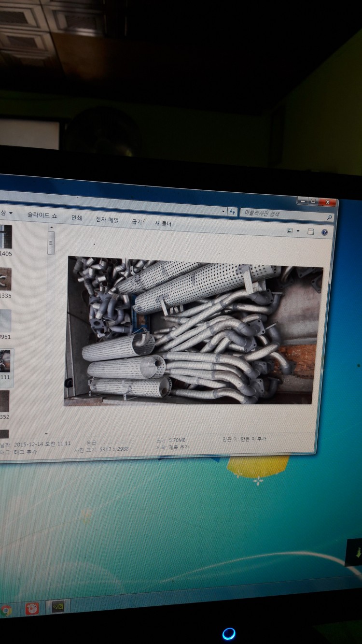Toggle the preview pane icon
This screenshot has height=644, width=362.
click(x=311, y=232)
